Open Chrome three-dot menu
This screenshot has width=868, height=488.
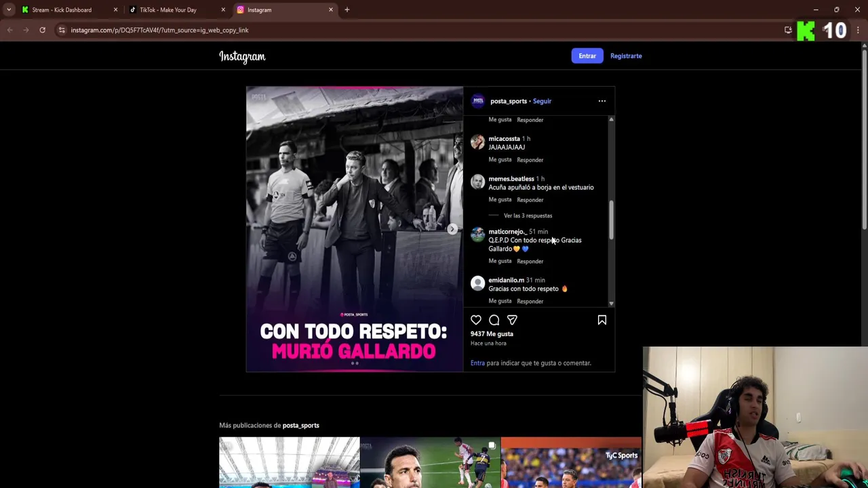point(858,30)
